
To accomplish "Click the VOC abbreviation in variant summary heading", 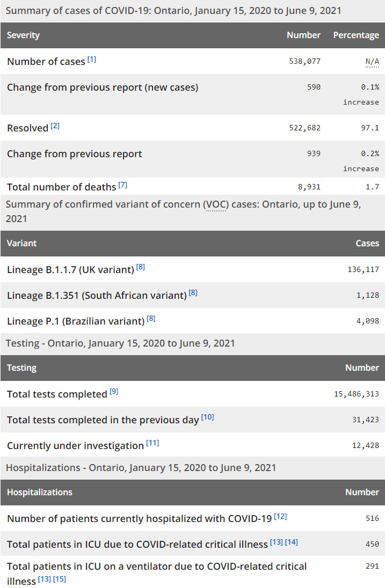I will 215,205.
